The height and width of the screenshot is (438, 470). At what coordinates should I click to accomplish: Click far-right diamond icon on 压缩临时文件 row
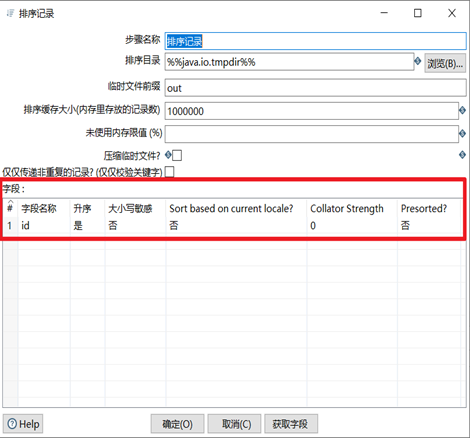tap(462, 155)
